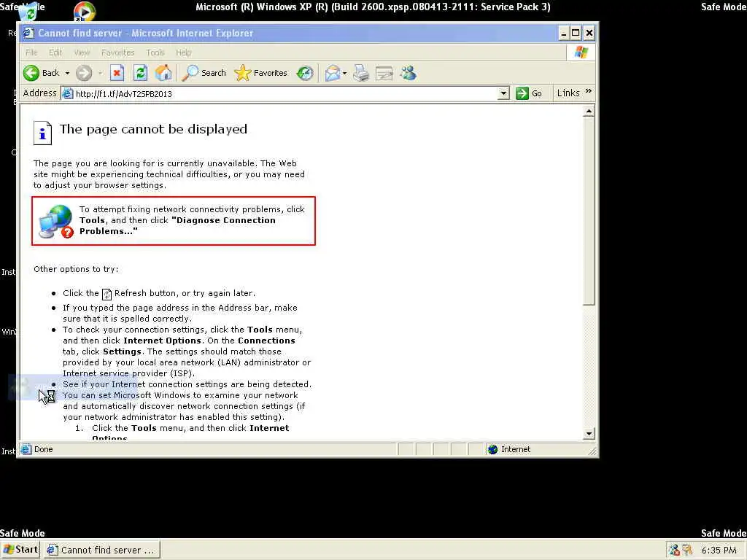Viewport: 747px width, 560px height.
Task: Click the Back arrow icon
Action: [x=31, y=73]
